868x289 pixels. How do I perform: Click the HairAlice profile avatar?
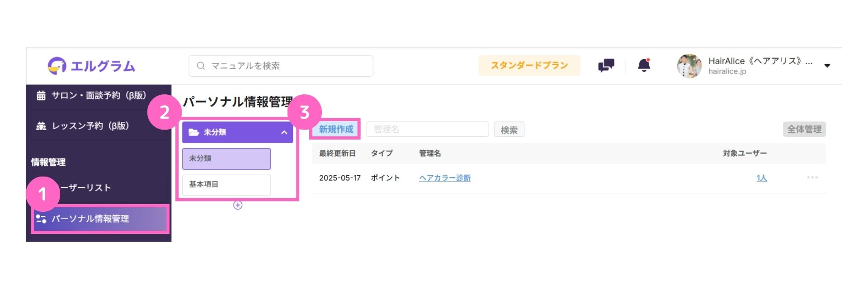689,66
